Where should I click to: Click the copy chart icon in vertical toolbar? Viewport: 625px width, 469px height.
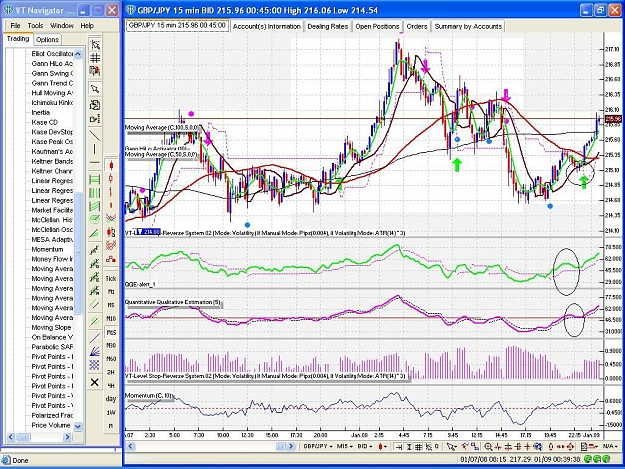click(x=95, y=105)
